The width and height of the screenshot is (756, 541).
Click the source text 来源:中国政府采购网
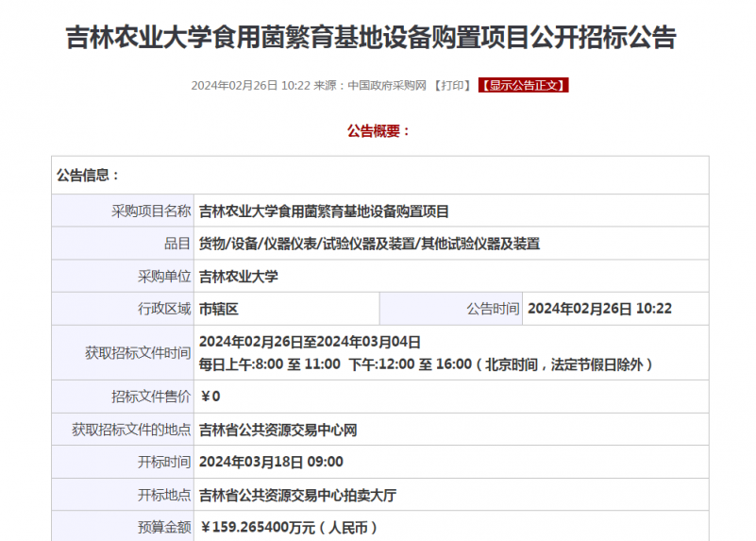(x=370, y=85)
